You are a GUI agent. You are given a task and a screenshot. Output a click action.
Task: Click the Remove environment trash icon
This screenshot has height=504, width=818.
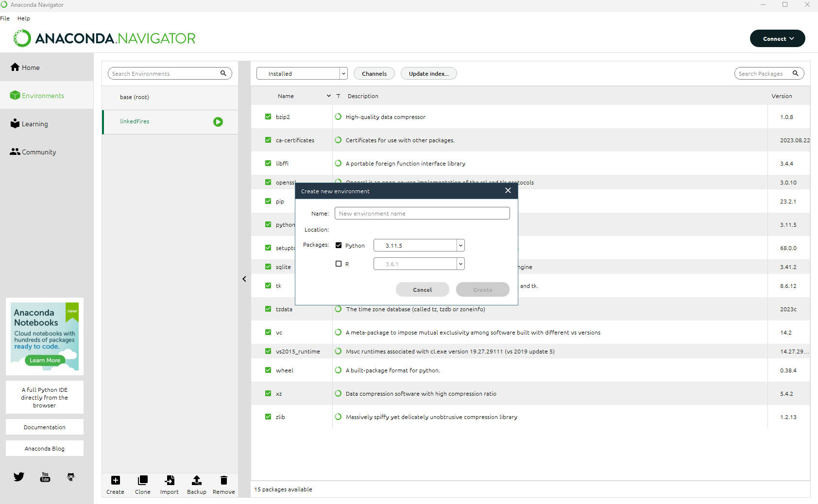(224, 480)
